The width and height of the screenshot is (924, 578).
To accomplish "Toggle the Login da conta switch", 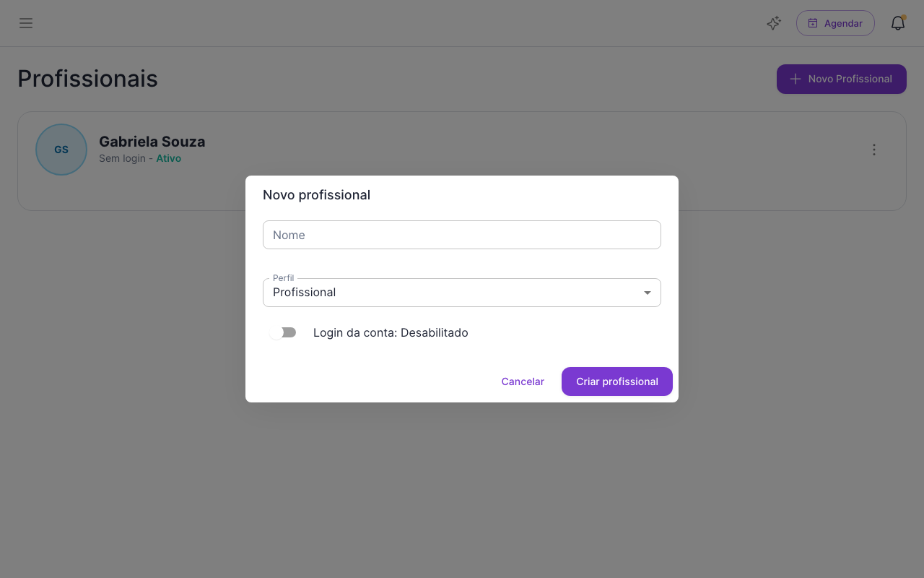I will (283, 332).
